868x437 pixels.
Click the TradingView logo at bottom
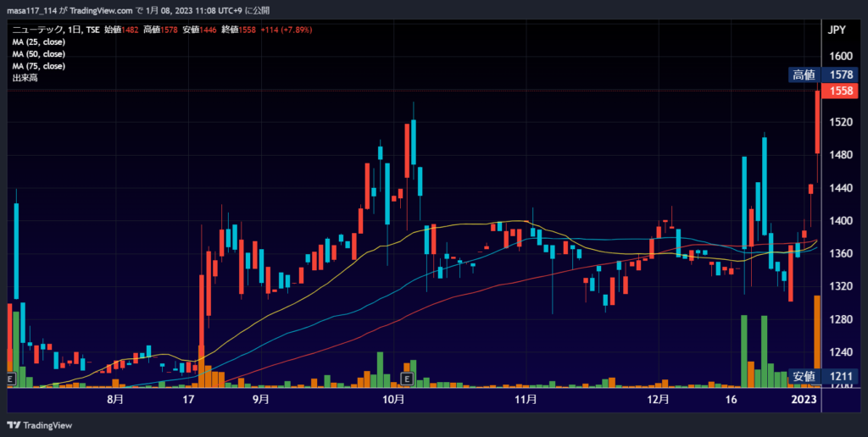[x=39, y=425]
